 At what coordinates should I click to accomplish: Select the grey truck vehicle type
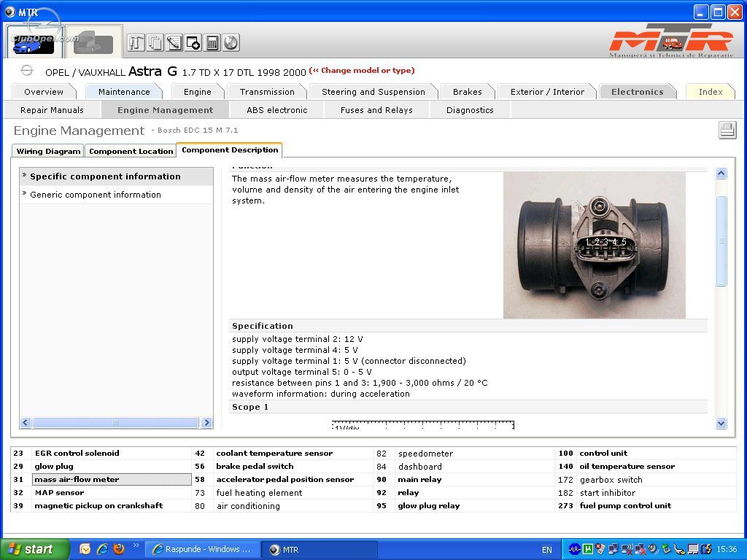93,43
